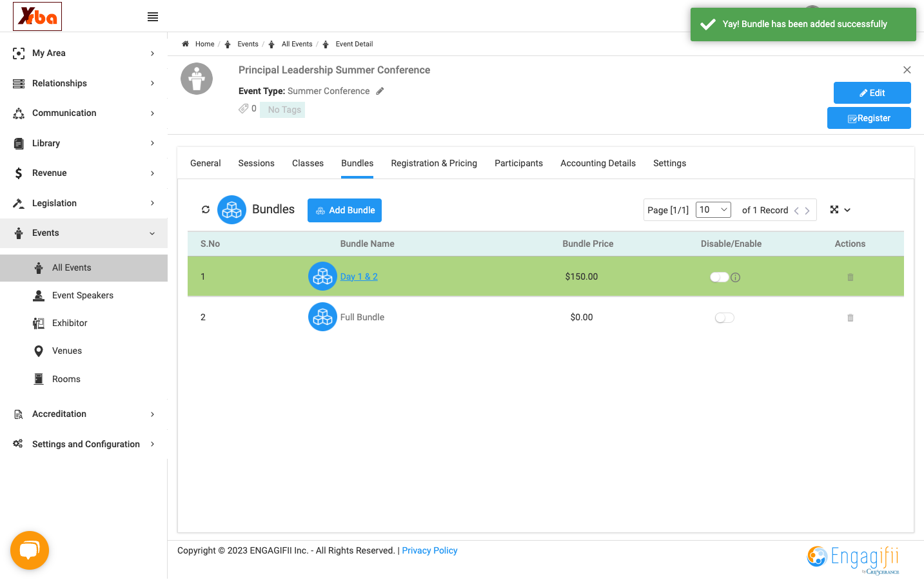Open the Day 1 & 2 bundle link
This screenshot has width=924, height=580.
coord(359,276)
